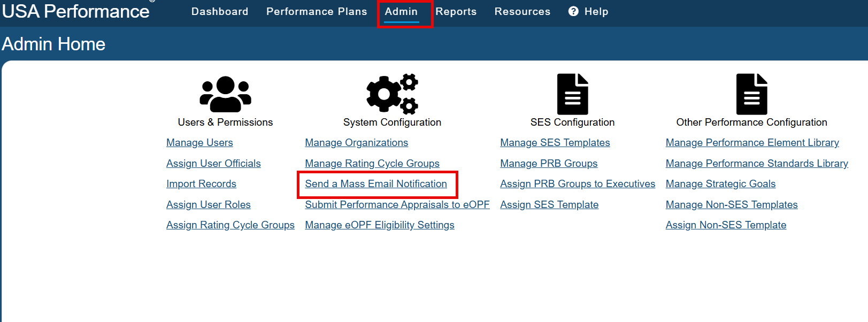Click the System Configuration gears icon
868x322 pixels.
pyautogui.click(x=392, y=94)
